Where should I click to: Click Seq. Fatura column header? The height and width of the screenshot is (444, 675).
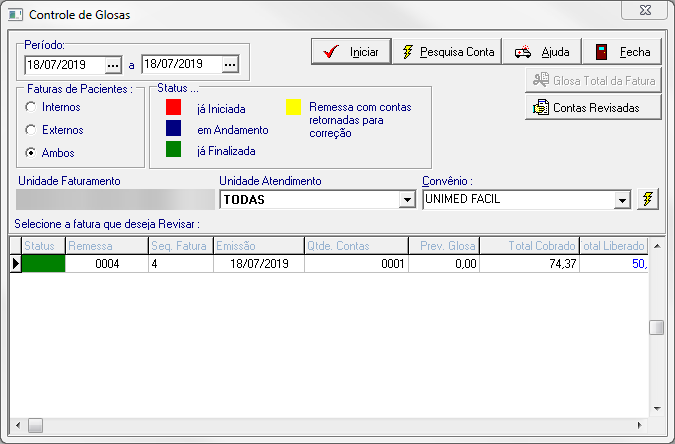[181, 246]
